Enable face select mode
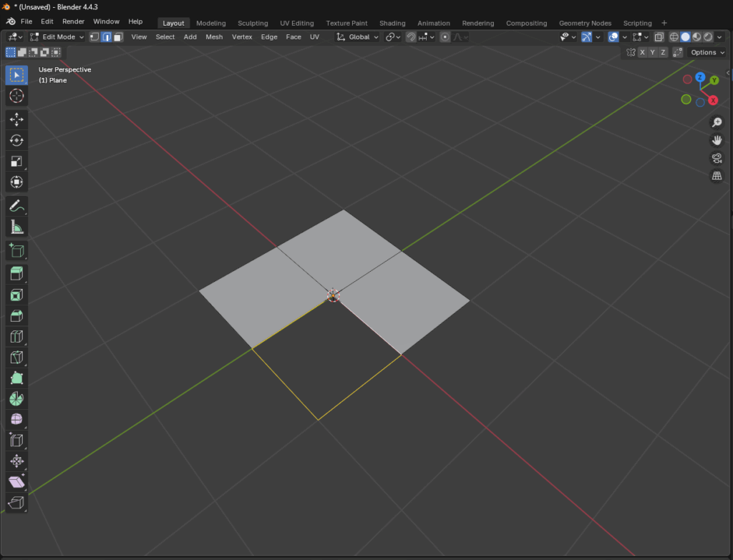 pyautogui.click(x=118, y=37)
